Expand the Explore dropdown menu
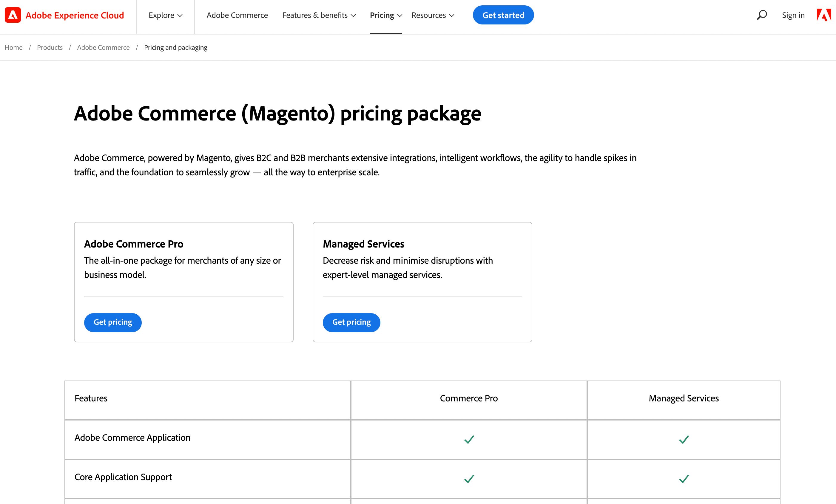The height and width of the screenshot is (504, 836). (165, 15)
